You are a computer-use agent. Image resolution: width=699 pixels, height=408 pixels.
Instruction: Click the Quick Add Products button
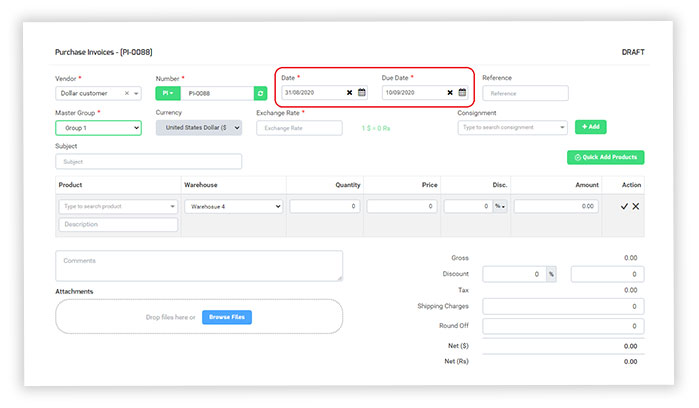tap(605, 158)
